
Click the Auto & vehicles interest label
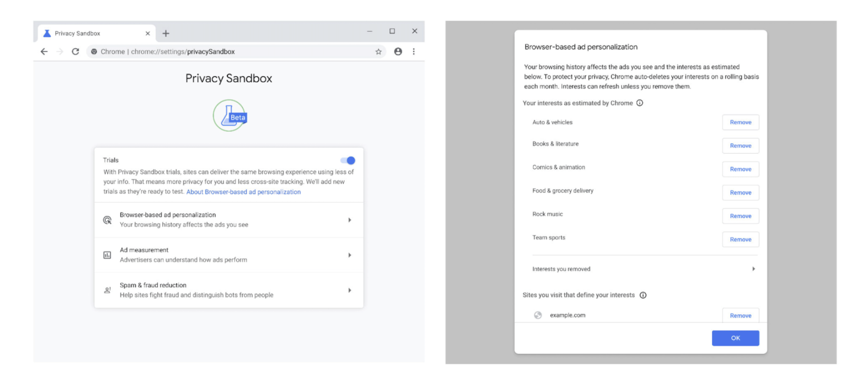pos(552,123)
